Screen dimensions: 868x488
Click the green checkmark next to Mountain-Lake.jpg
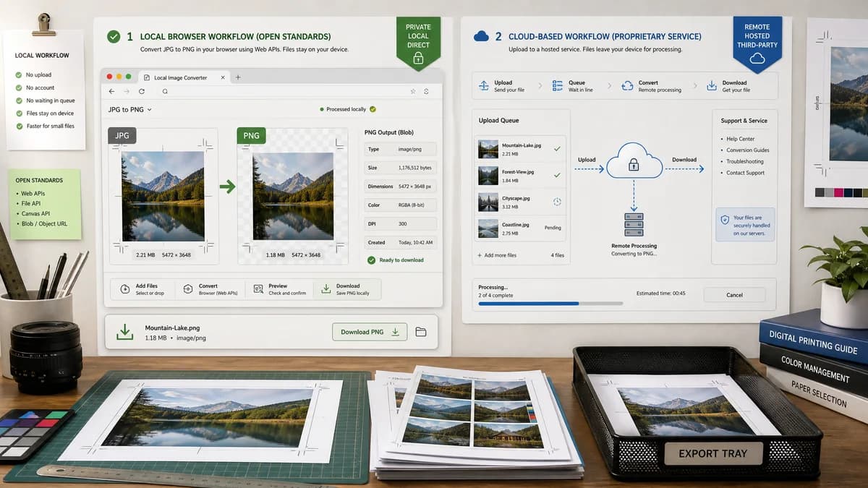tap(556, 149)
